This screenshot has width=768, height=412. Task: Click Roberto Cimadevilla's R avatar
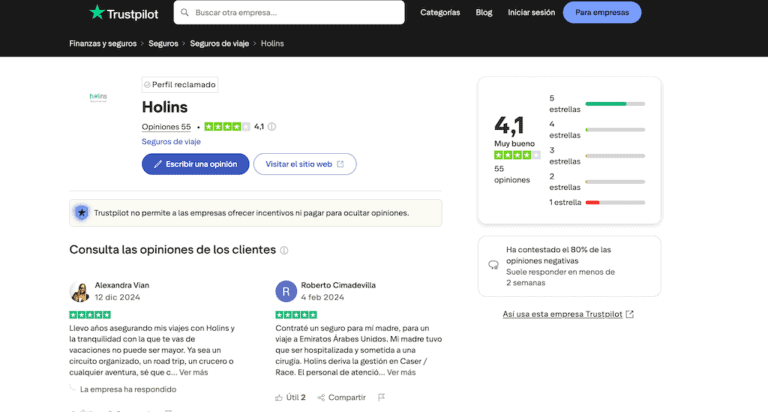pyautogui.click(x=286, y=291)
